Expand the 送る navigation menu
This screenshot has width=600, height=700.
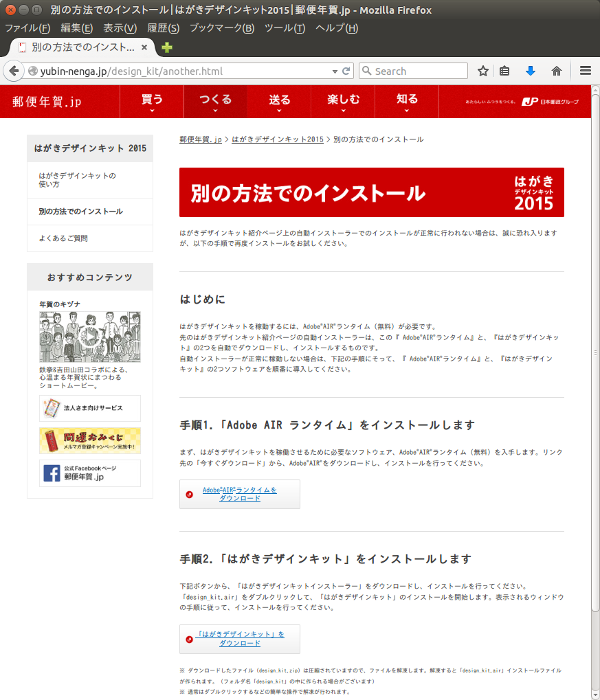279,102
